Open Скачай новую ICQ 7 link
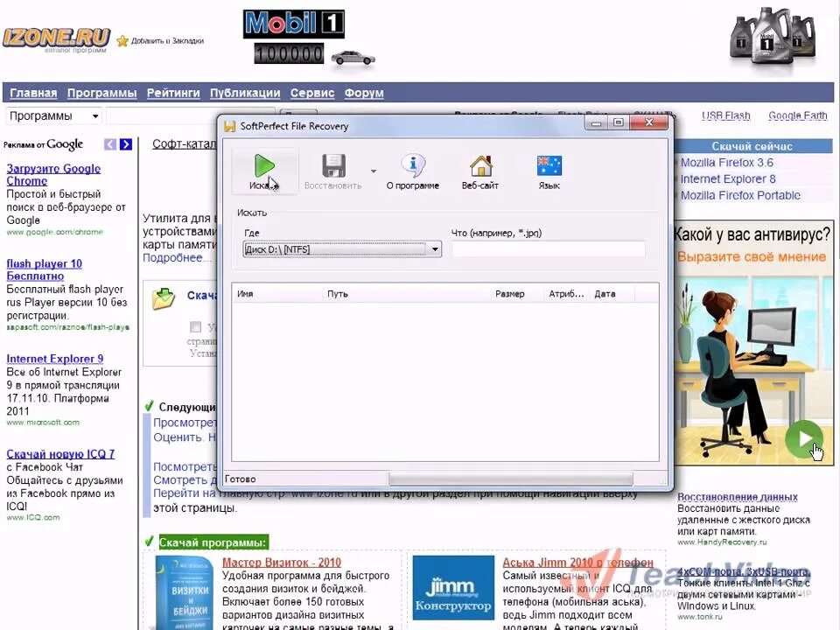 60,454
